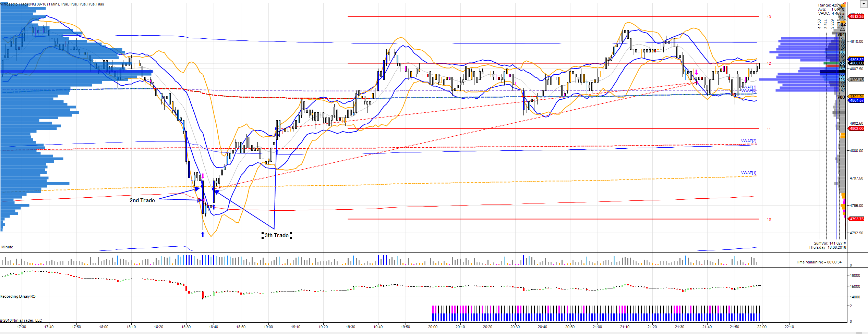Click the 4797.50 price axis label
The width and height of the screenshot is (868, 334).
coord(856,178)
